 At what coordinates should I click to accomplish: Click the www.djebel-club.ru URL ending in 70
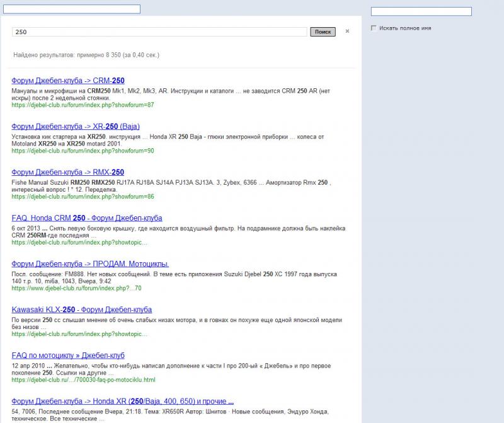pyautogui.click(x=76, y=288)
